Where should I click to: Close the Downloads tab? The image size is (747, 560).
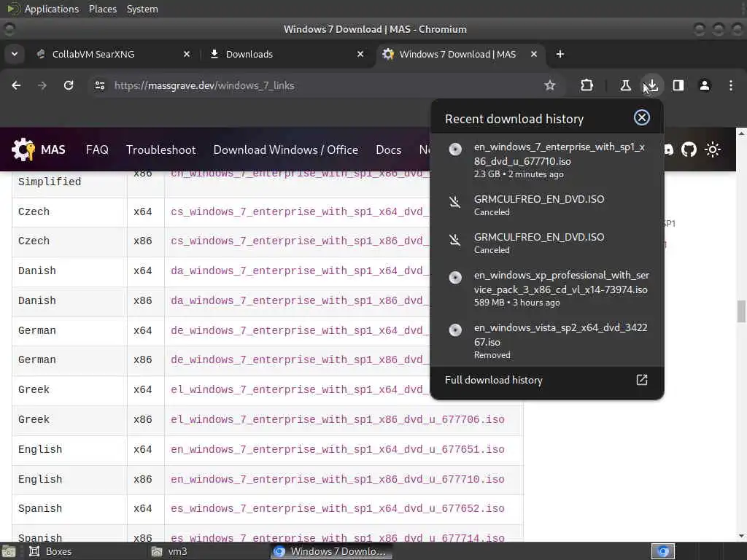coord(360,54)
